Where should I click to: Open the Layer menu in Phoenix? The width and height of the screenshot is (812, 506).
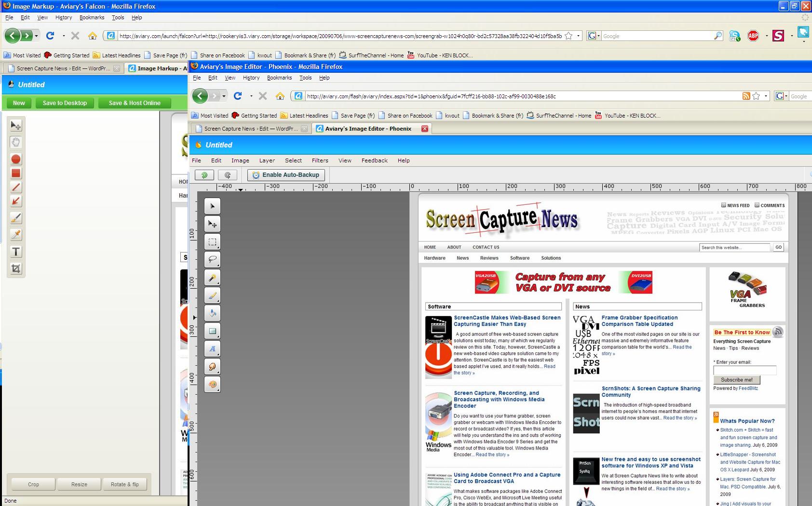point(267,160)
